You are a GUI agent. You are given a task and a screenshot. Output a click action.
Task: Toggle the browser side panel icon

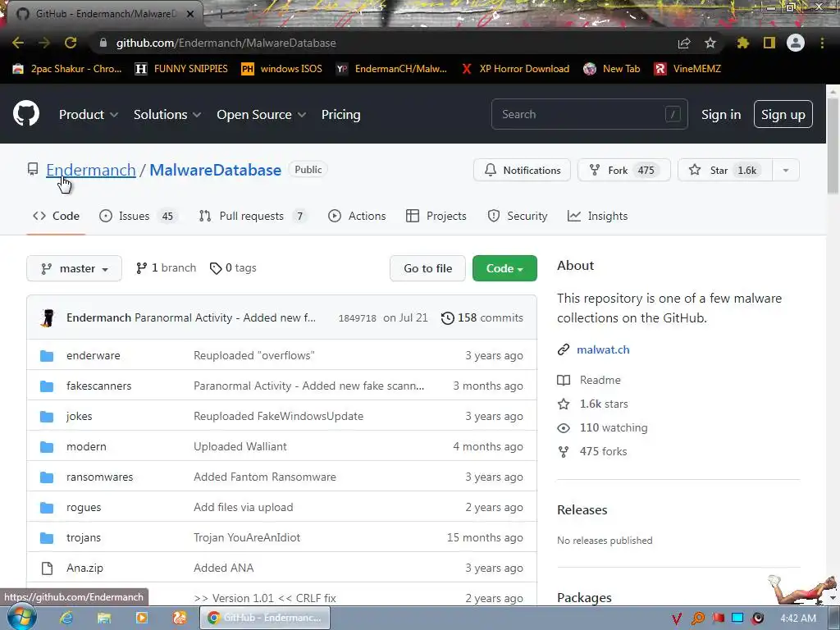click(x=769, y=43)
